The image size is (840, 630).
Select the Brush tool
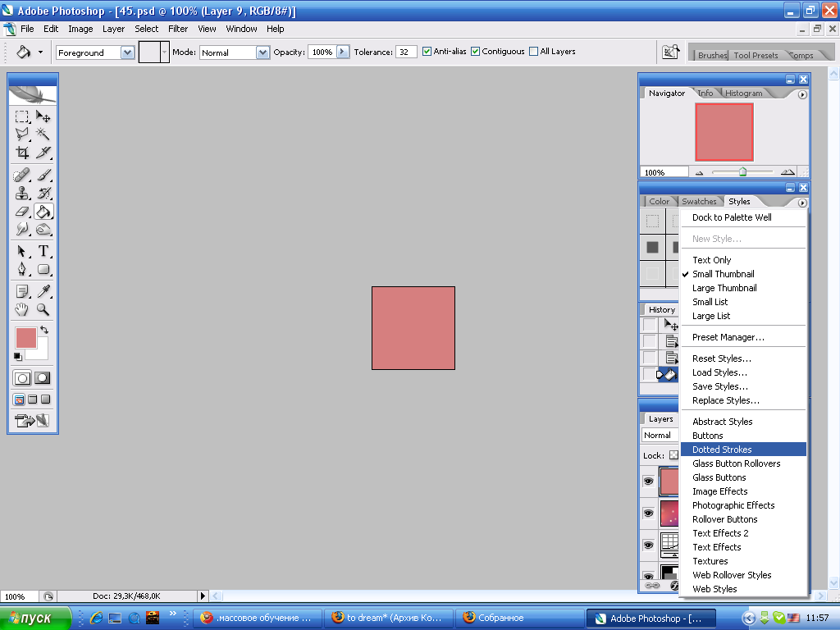coord(43,176)
